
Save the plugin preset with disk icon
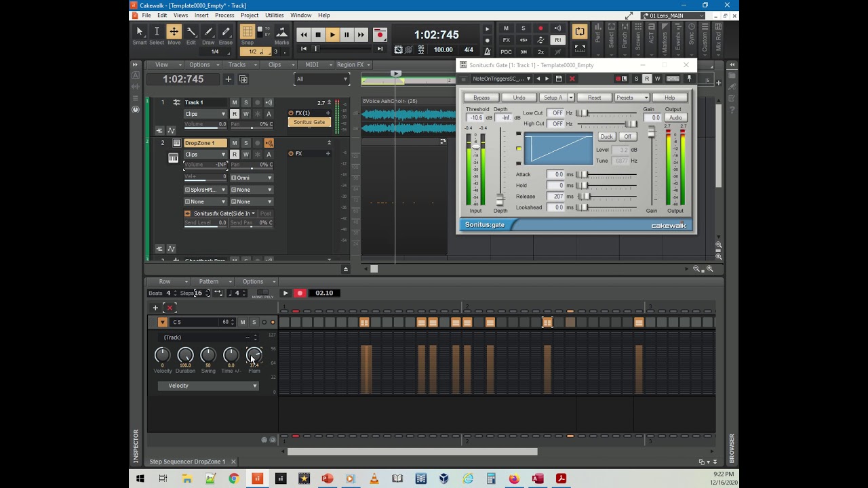[x=559, y=79]
